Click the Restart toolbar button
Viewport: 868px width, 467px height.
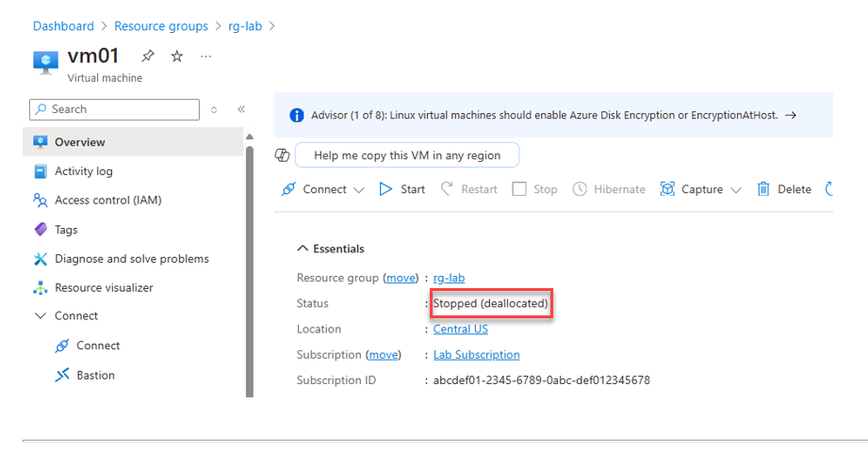pyautogui.click(x=469, y=189)
